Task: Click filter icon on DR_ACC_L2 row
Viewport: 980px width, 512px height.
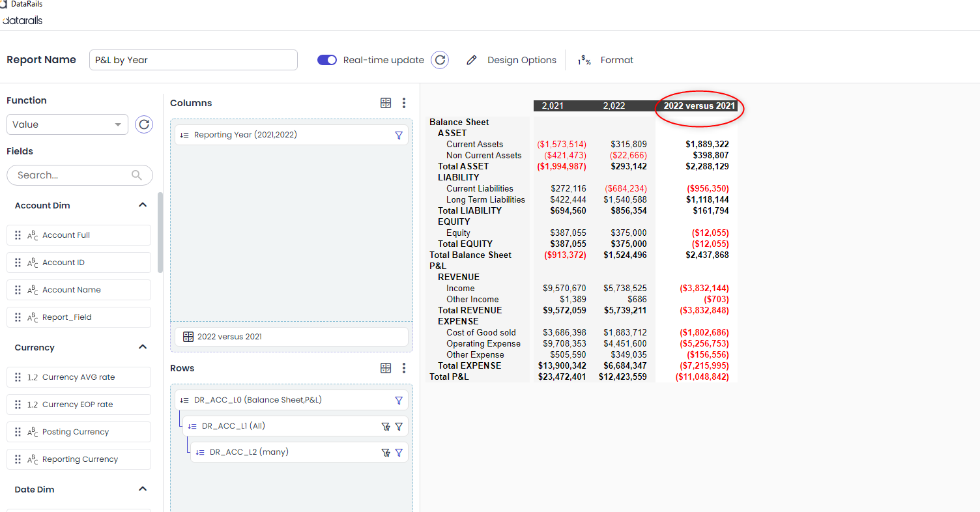Action: (x=399, y=453)
